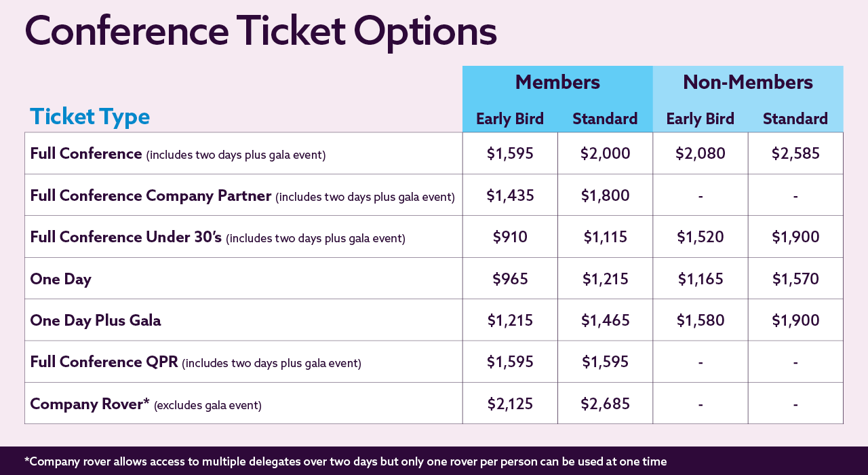Click the $2,685 Company Rover price
The width and height of the screenshot is (868, 475).
605,404
